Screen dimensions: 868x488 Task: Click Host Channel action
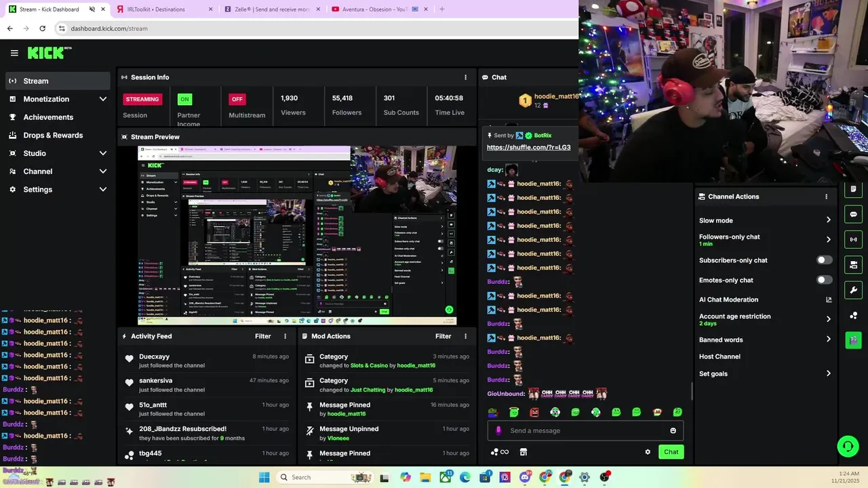tap(719, 357)
